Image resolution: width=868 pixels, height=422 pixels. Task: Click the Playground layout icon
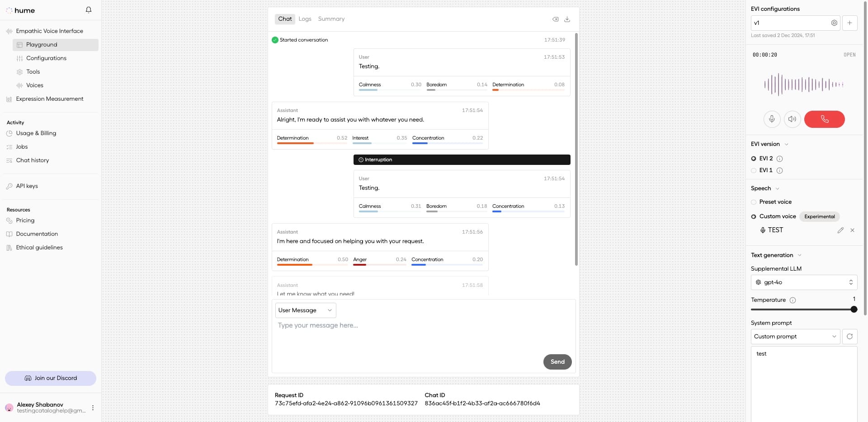click(19, 45)
